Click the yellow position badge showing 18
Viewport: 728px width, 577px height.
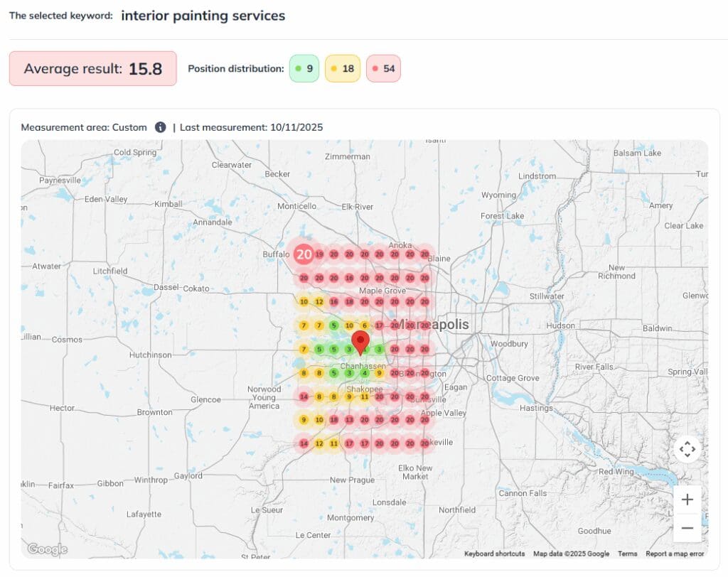[343, 69]
